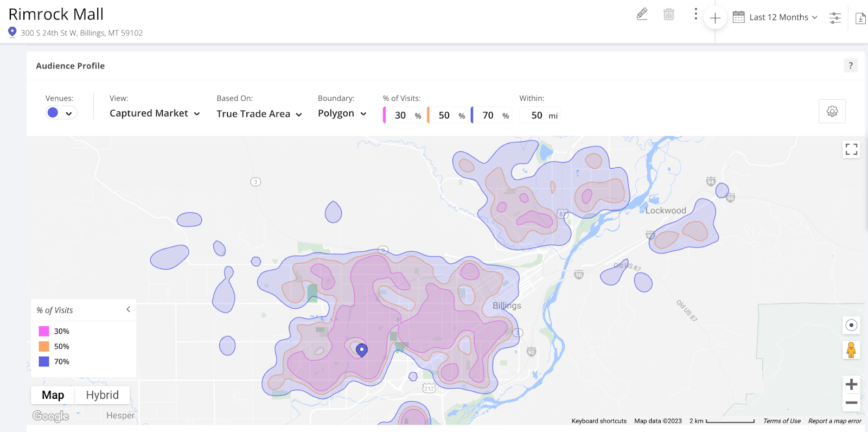Click the download export icon
This screenshot has height=432, width=868.
(860, 18)
